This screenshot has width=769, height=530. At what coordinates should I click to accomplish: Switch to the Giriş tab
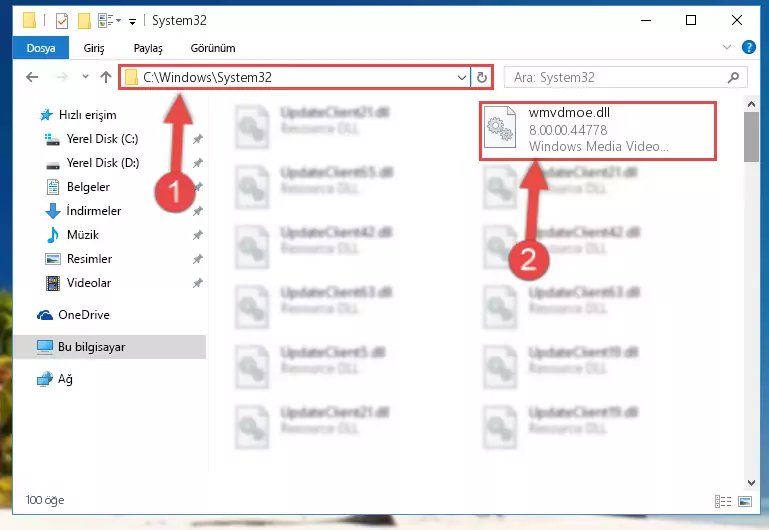pyautogui.click(x=94, y=48)
